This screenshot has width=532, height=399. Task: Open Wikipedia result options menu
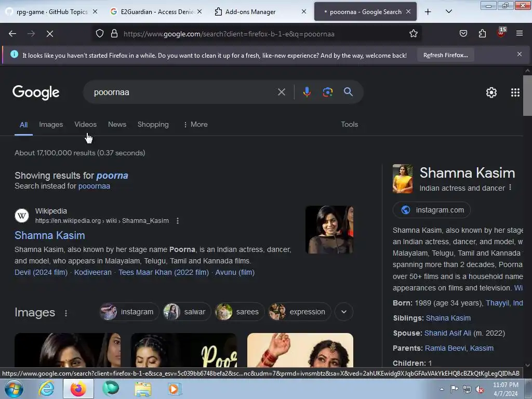click(178, 221)
